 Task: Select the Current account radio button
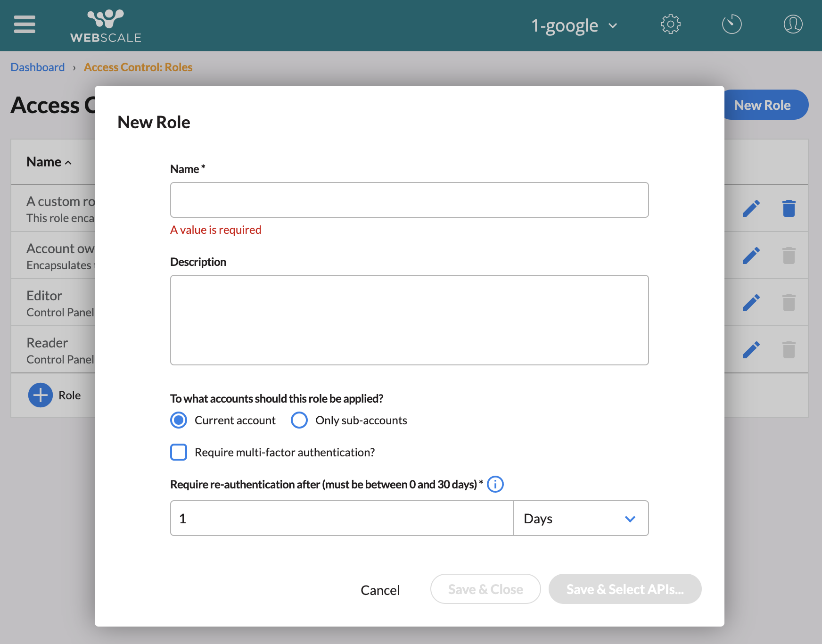[179, 420]
